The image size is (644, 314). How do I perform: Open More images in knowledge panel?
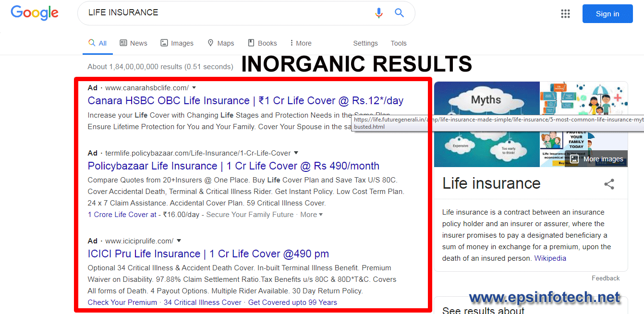coord(596,159)
